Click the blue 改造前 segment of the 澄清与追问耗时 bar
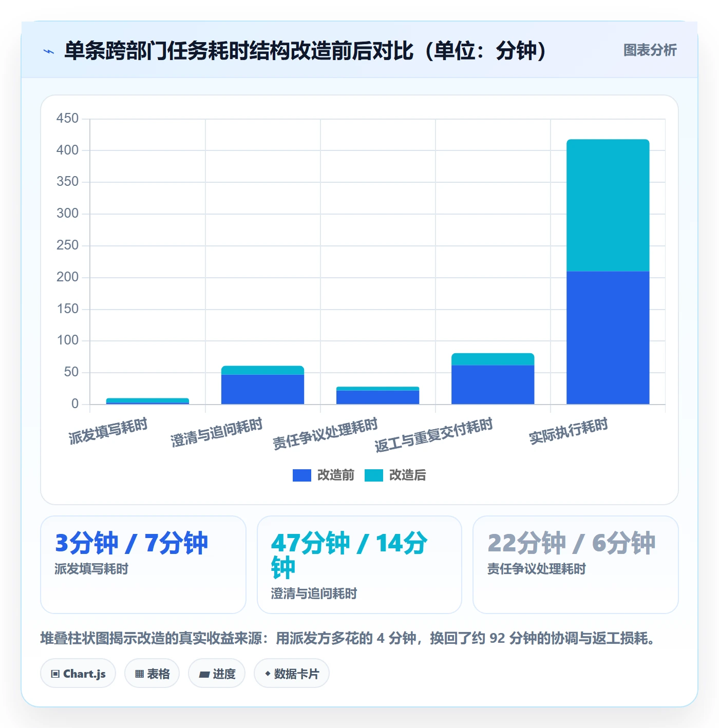 click(x=262, y=389)
